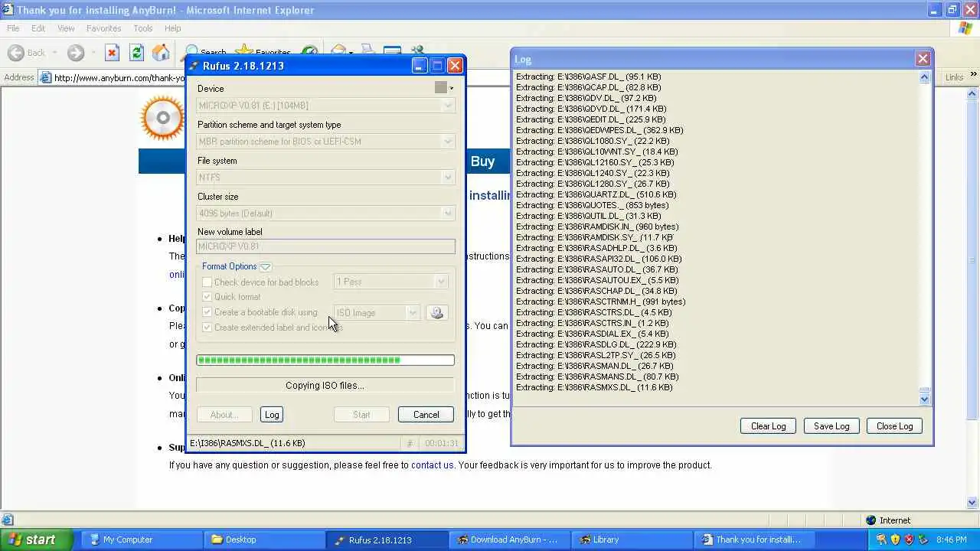This screenshot has width=980, height=551.
Task: Open the View menu in Internet Explorer
Action: pos(66,28)
